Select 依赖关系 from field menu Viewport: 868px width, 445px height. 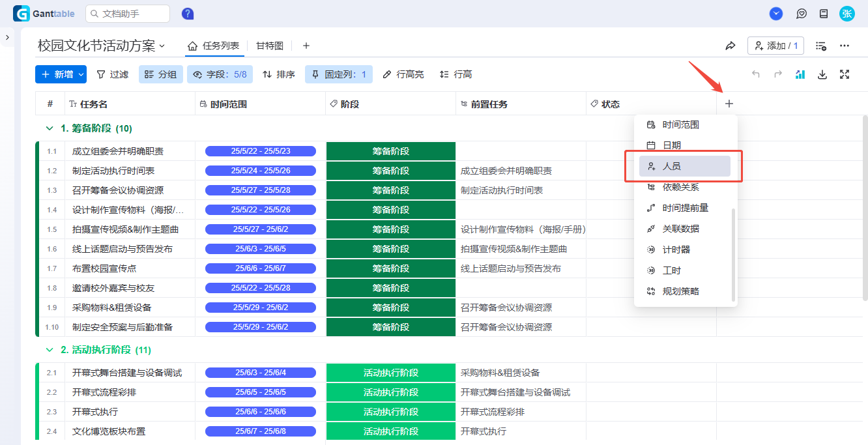(x=685, y=187)
